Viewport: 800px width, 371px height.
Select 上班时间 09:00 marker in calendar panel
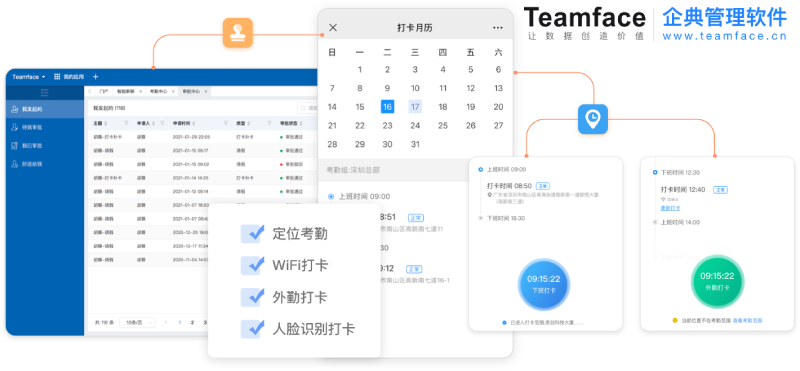click(x=331, y=196)
